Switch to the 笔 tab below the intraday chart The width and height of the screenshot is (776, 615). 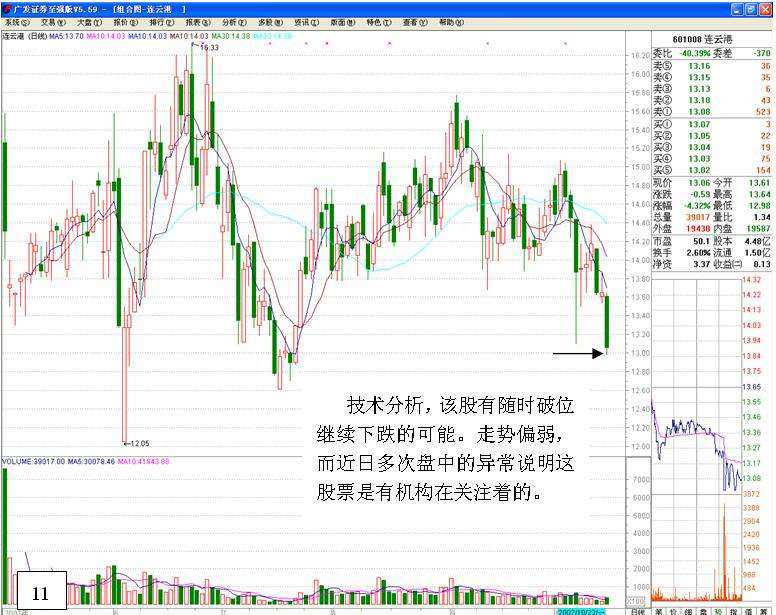coord(658,612)
